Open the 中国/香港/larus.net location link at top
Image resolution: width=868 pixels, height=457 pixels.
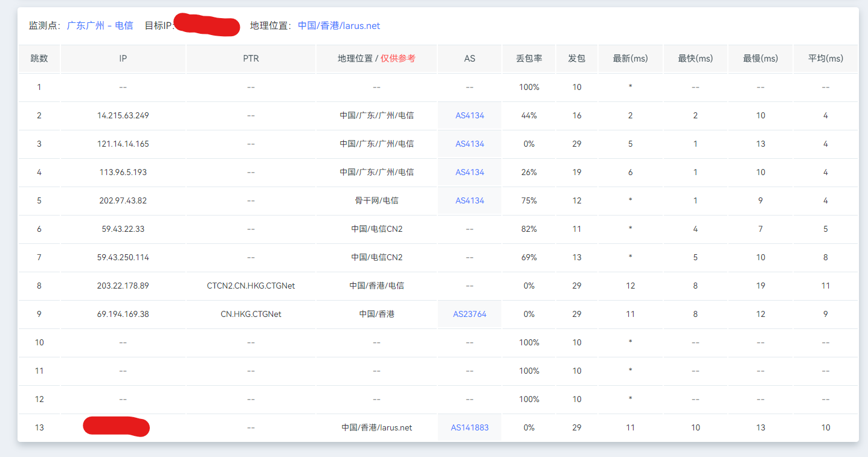coord(339,26)
